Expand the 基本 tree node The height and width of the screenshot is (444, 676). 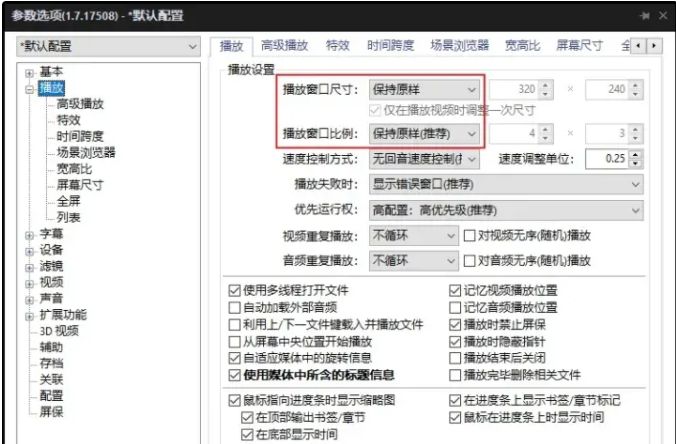pyautogui.click(x=29, y=73)
